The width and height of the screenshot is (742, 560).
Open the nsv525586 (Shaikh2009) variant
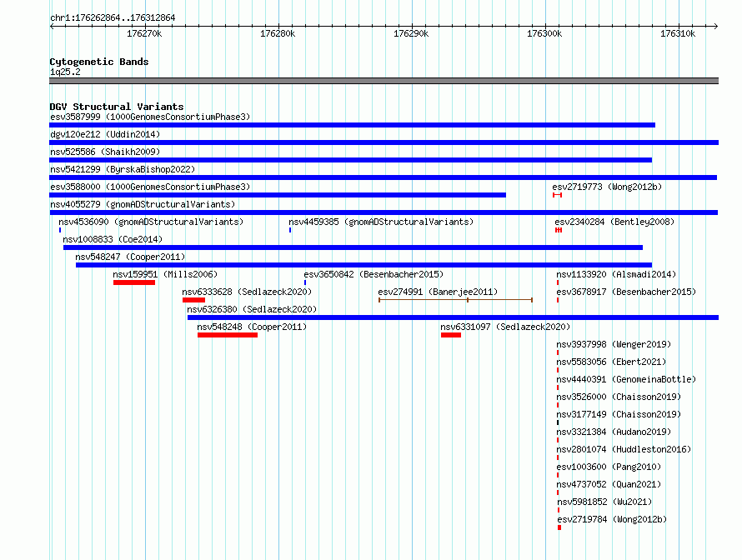(x=105, y=152)
